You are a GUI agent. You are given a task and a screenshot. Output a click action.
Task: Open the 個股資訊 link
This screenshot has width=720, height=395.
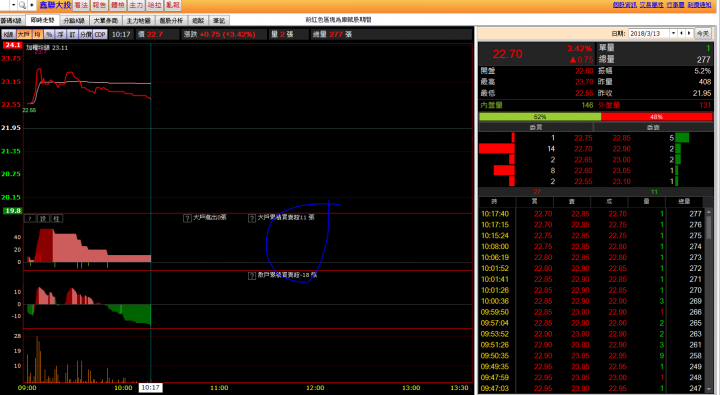(624, 5)
